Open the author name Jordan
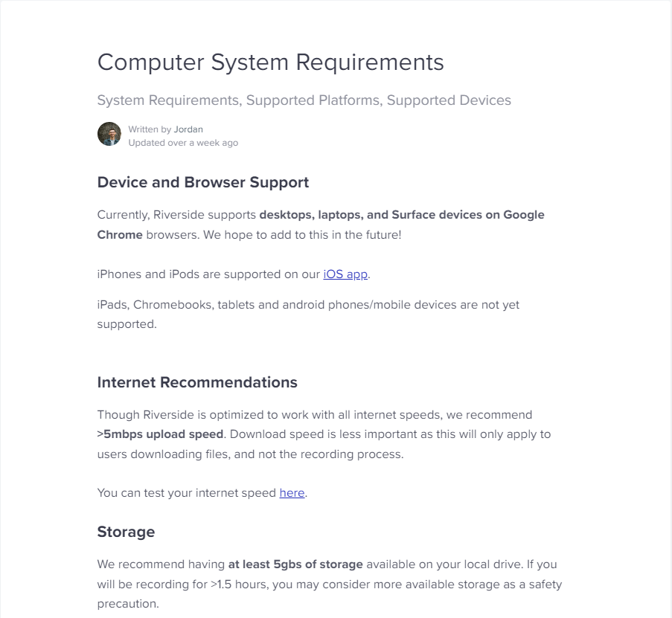The height and width of the screenshot is (618, 672). click(x=188, y=129)
